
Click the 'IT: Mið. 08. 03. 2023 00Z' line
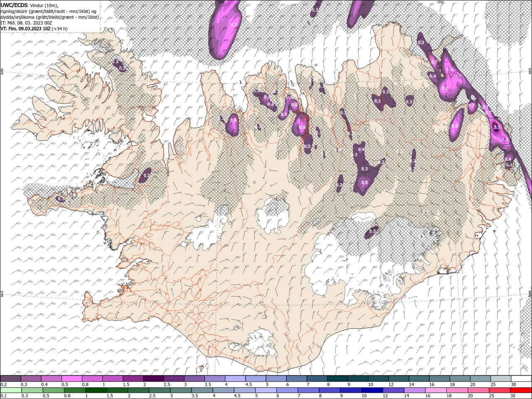[26, 23]
